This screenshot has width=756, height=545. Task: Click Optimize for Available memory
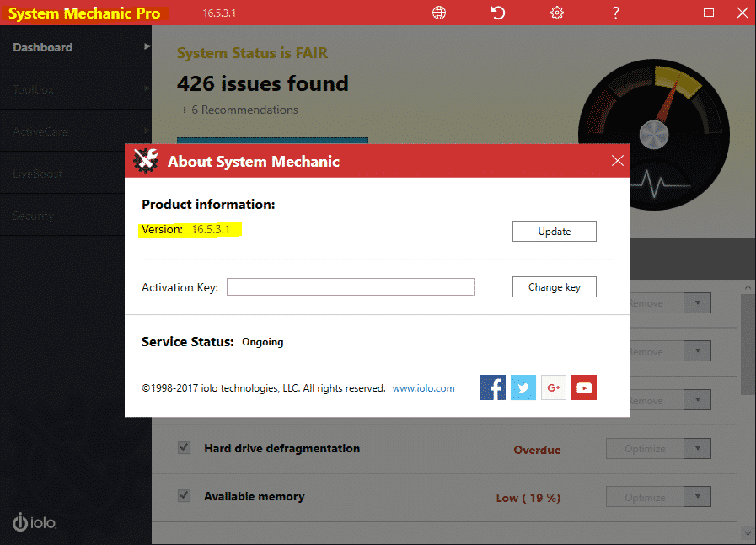645,497
